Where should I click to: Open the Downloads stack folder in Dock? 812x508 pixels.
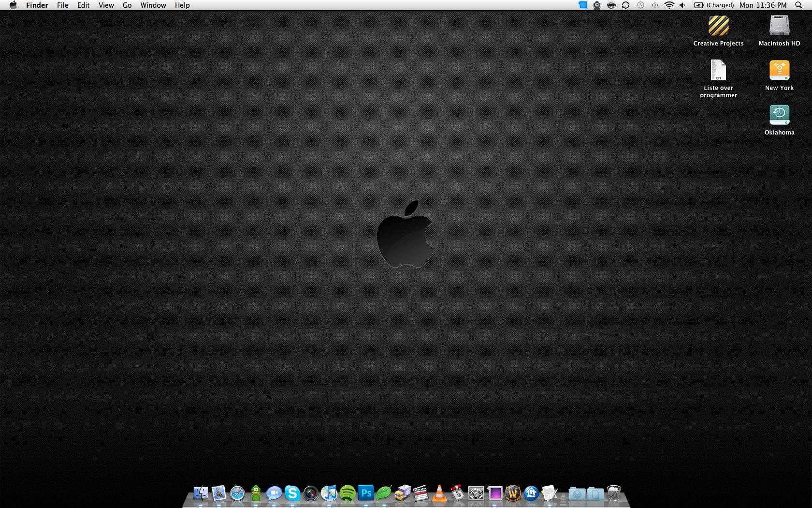pyautogui.click(x=577, y=493)
